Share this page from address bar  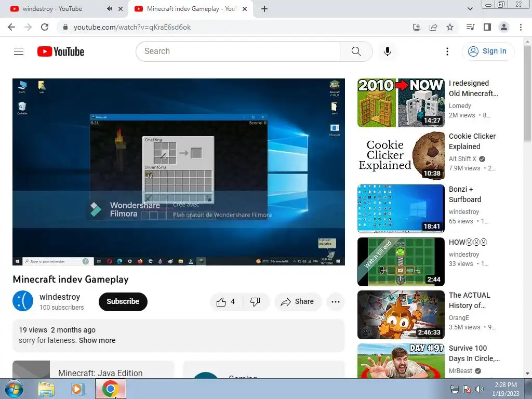click(433, 27)
